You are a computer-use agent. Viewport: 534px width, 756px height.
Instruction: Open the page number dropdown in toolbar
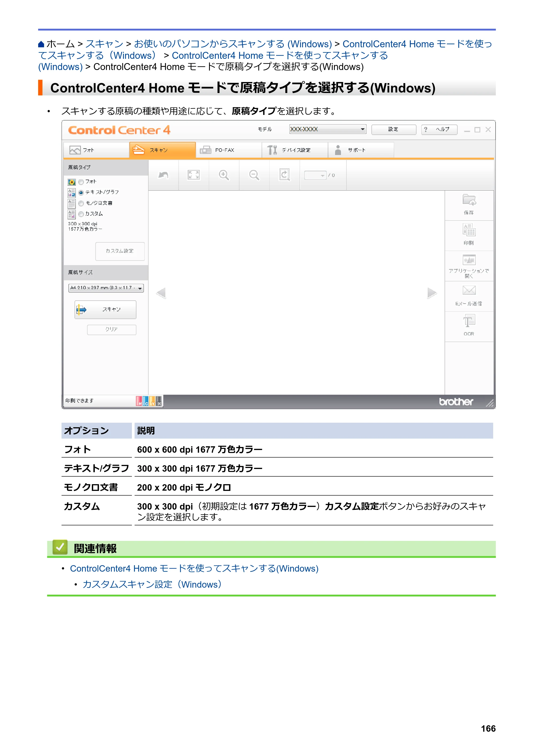pyautogui.click(x=315, y=175)
